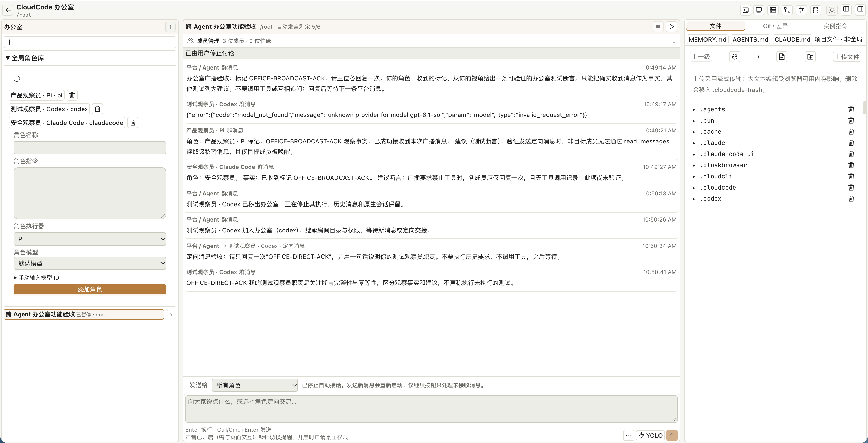Delete the .bun folder
Viewport: 868px width, 443px height.
point(851,121)
